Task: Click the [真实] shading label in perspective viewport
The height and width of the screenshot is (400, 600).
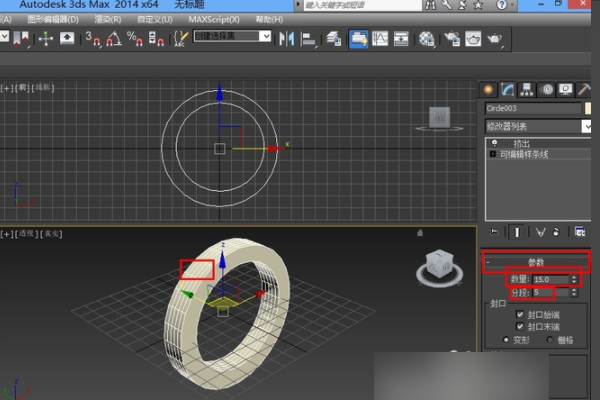Action: pos(51,233)
